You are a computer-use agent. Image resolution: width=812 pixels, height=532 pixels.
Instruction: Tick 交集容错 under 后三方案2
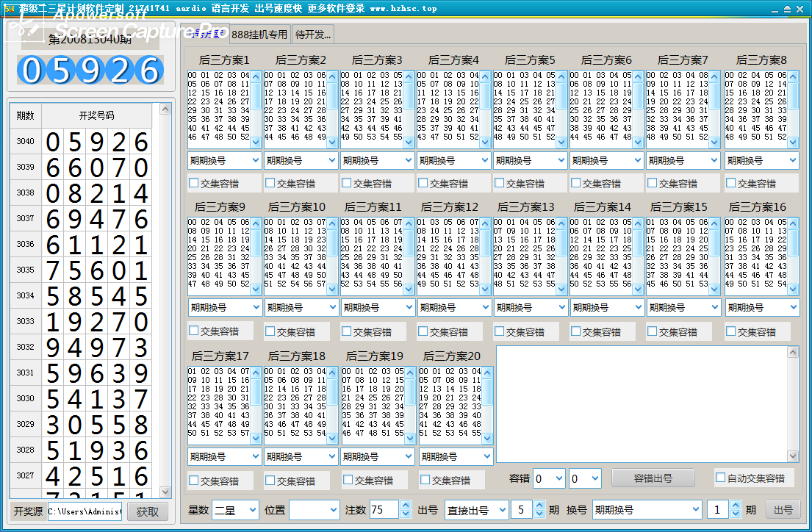point(270,183)
